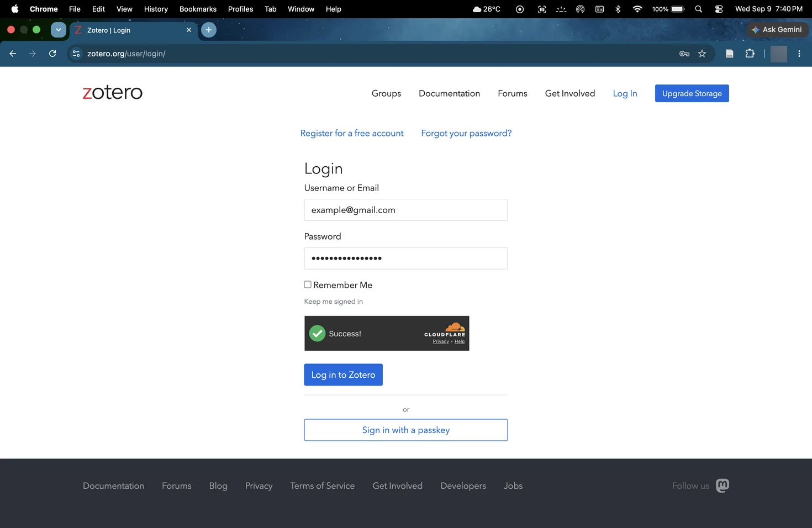
Task: Open Register for a free account link
Action: (x=352, y=133)
